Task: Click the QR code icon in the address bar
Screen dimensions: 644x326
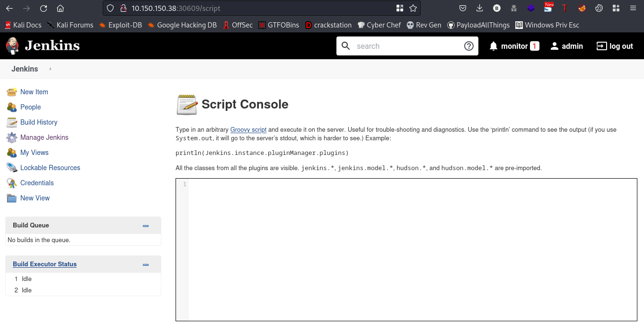Action: [x=400, y=8]
